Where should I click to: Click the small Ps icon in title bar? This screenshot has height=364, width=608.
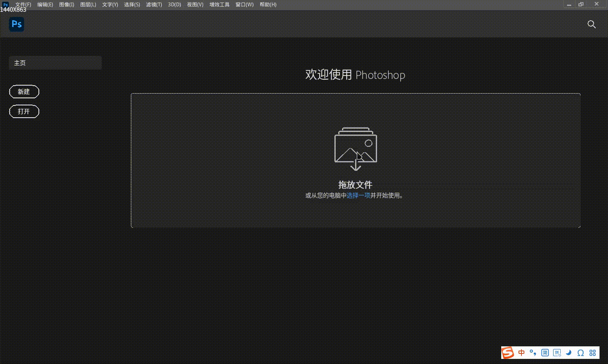[5, 5]
